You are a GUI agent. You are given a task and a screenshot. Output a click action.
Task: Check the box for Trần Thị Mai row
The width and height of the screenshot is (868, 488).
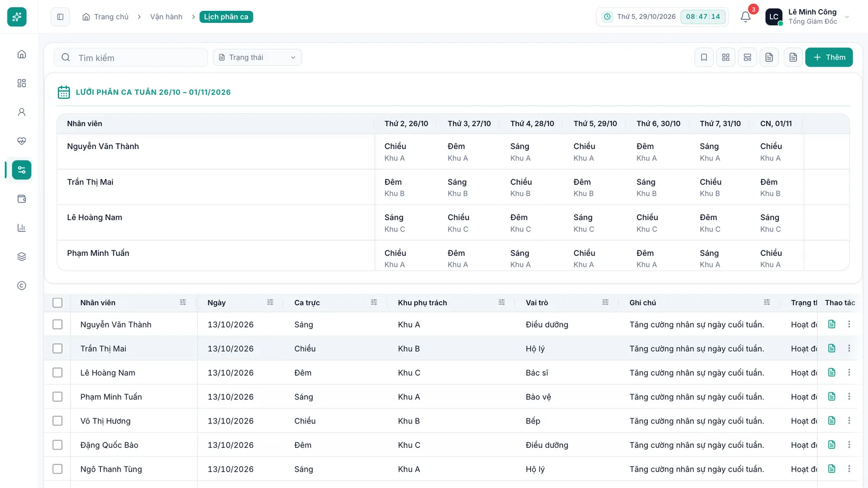coord(58,349)
